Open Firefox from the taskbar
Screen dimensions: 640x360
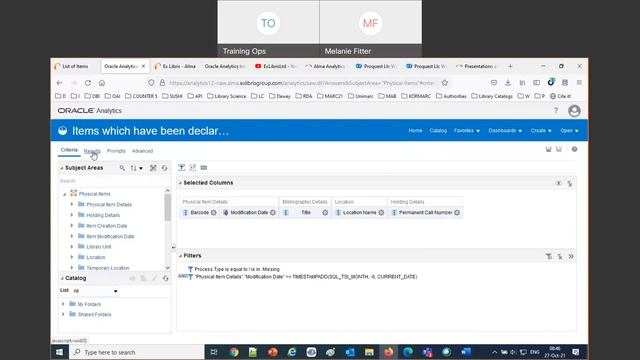388,352
